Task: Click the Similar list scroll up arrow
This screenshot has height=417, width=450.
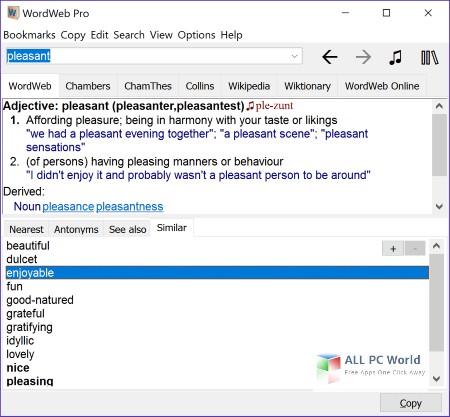Action: tap(436, 246)
